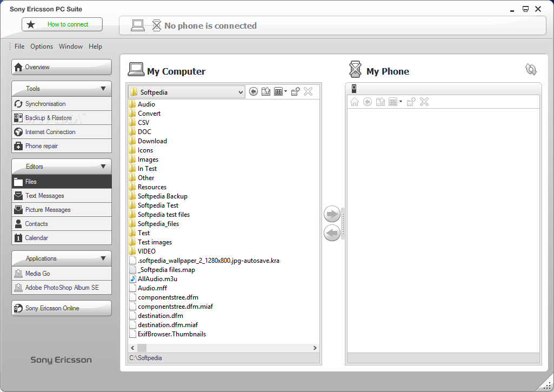
Task: Open Contacts editor
Action: pos(62,224)
